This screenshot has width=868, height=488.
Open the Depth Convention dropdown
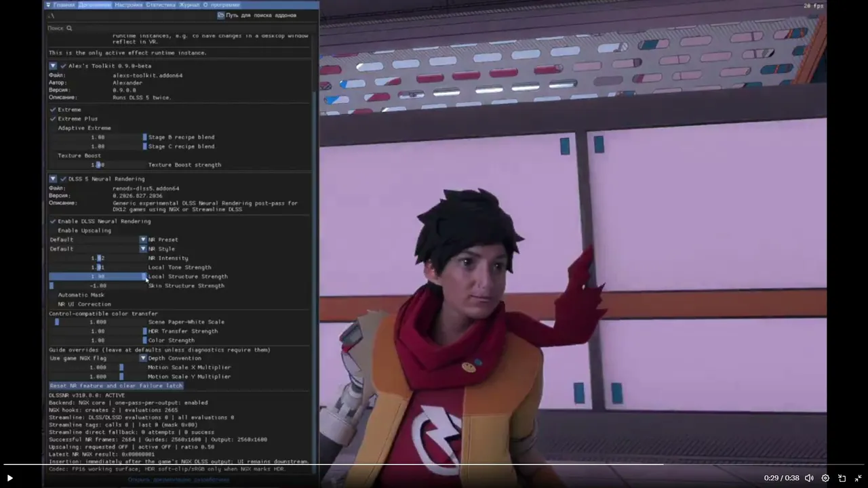tap(98, 359)
